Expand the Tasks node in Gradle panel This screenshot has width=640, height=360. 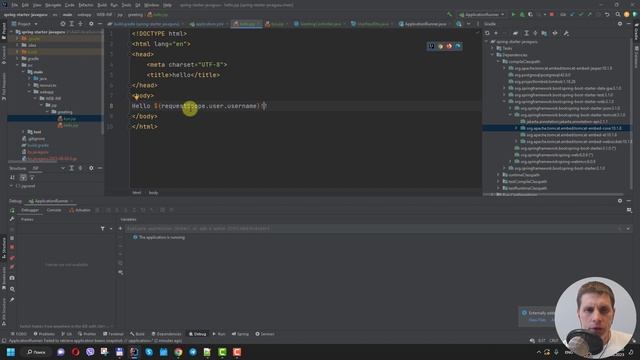(492, 48)
